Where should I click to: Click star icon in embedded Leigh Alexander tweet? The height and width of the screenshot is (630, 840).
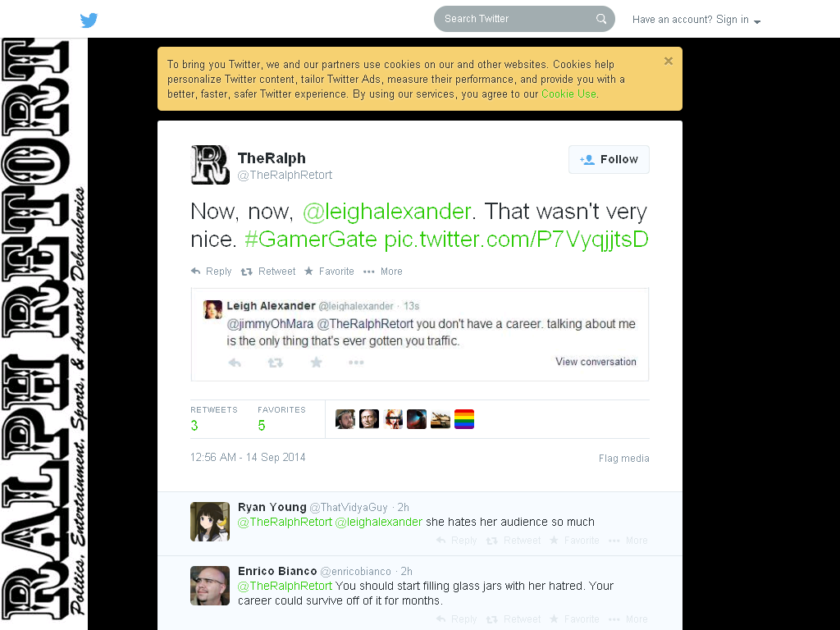[316, 363]
